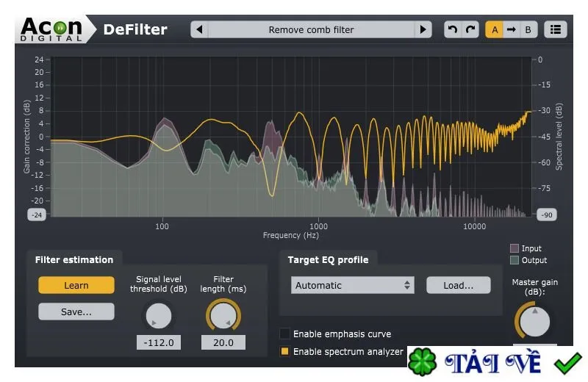Open the Automatic target EQ dropdown
Viewport: 588px width, 382px height.
coord(353,285)
